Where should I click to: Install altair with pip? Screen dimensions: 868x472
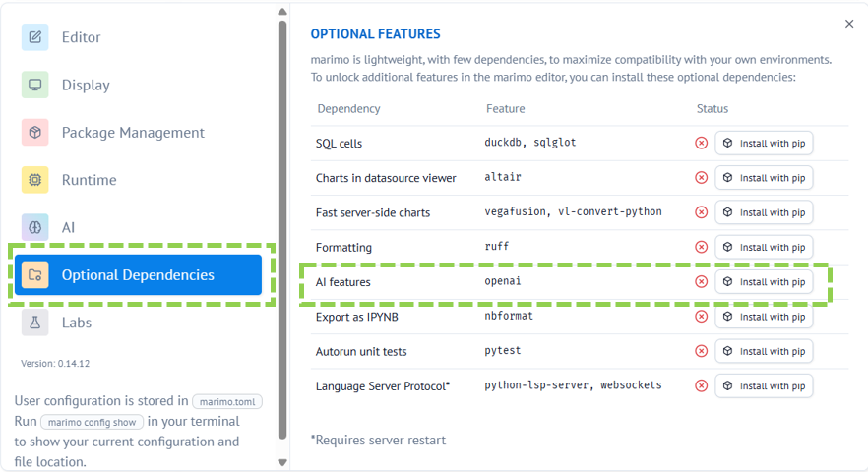point(764,178)
